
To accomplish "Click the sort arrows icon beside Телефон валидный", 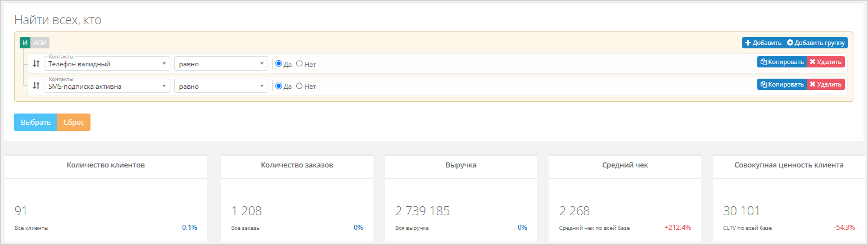I will coord(37,63).
